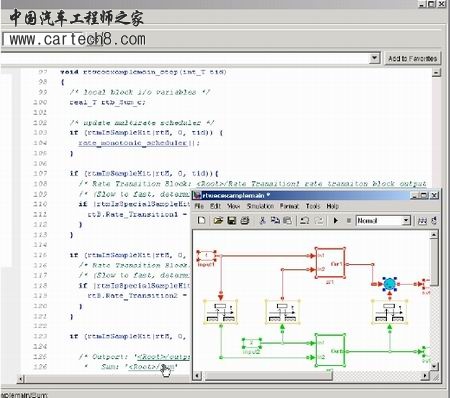The width and height of the screenshot is (450, 398).
Task: Open the Tools menu in model window
Action: click(x=313, y=206)
